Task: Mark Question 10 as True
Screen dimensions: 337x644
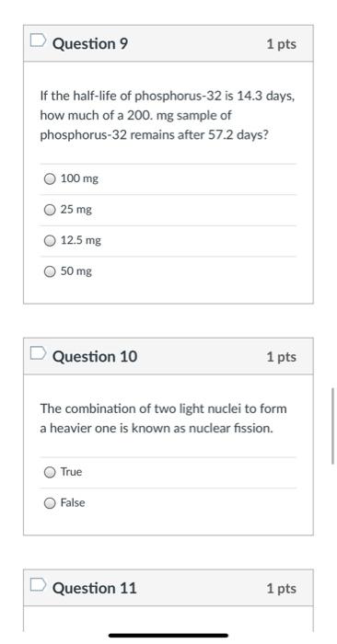Action: pos(50,472)
